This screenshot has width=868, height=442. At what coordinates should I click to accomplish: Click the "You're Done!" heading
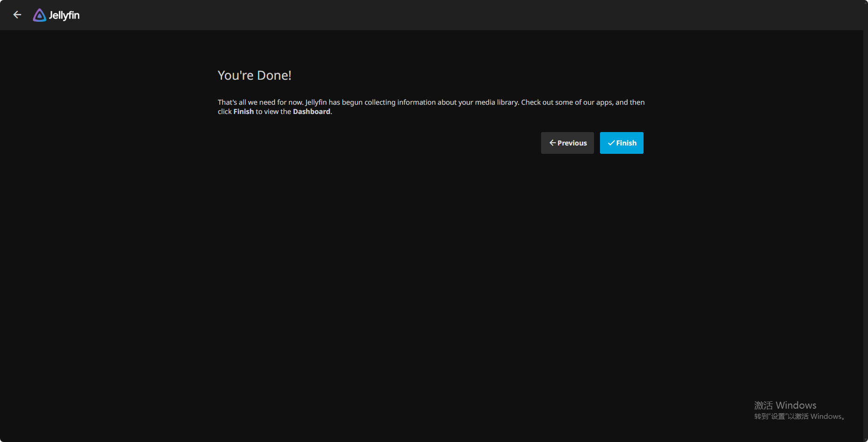pos(255,76)
